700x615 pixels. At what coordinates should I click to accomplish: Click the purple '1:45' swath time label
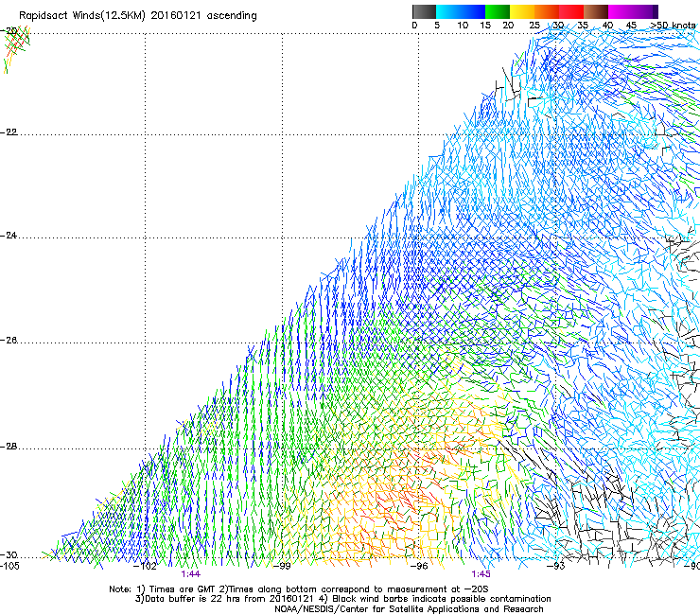481,574
